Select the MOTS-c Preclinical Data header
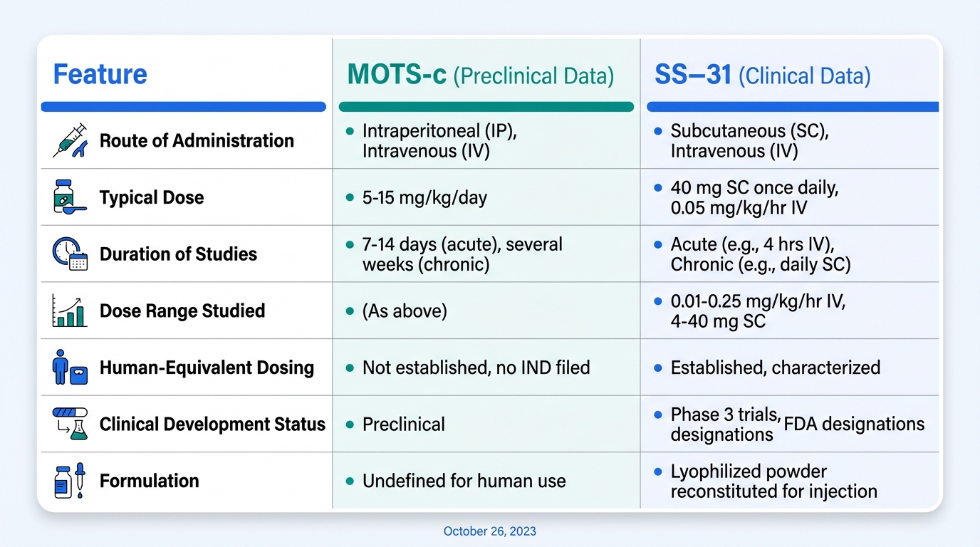The image size is (980, 547). coord(481,75)
